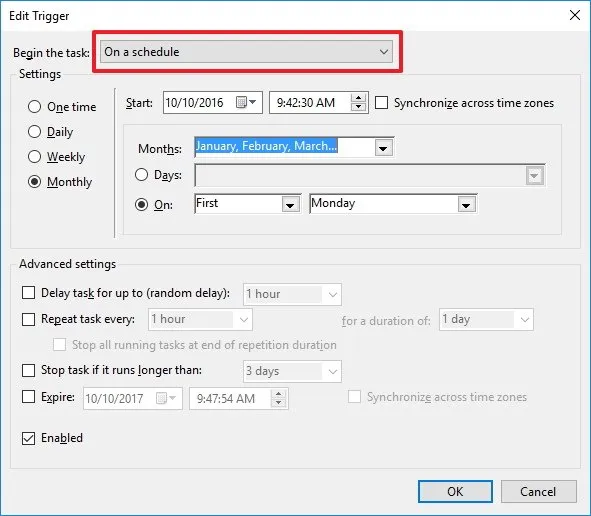
Task: Toggle the Expire checkbox
Action: coord(28,397)
